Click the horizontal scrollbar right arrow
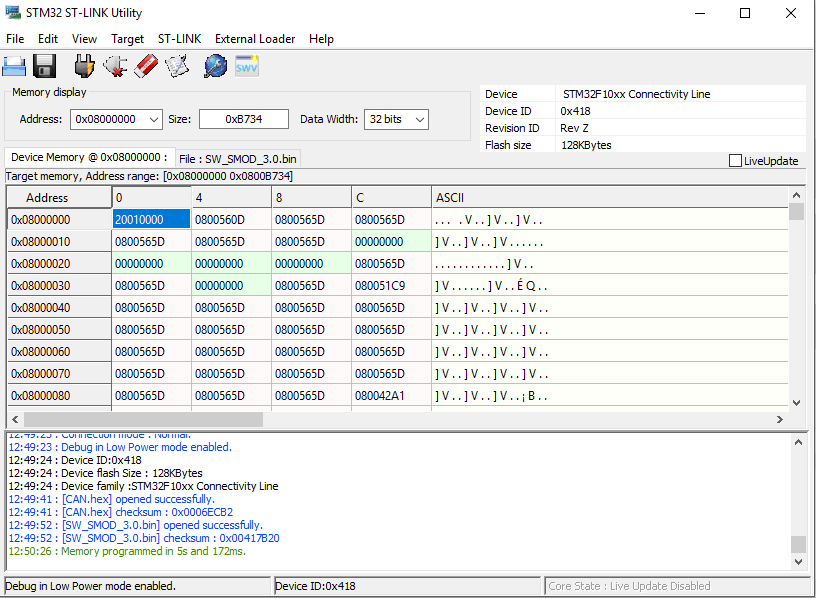 click(x=780, y=419)
